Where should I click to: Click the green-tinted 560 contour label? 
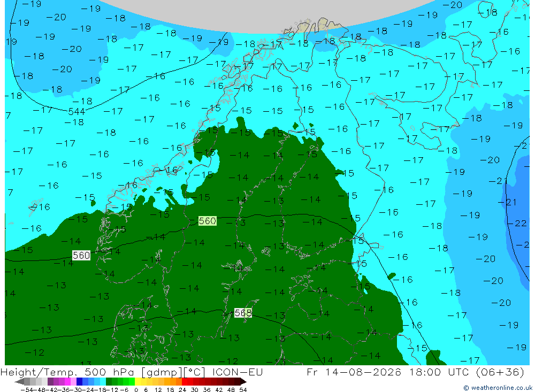tap(208, 221)
